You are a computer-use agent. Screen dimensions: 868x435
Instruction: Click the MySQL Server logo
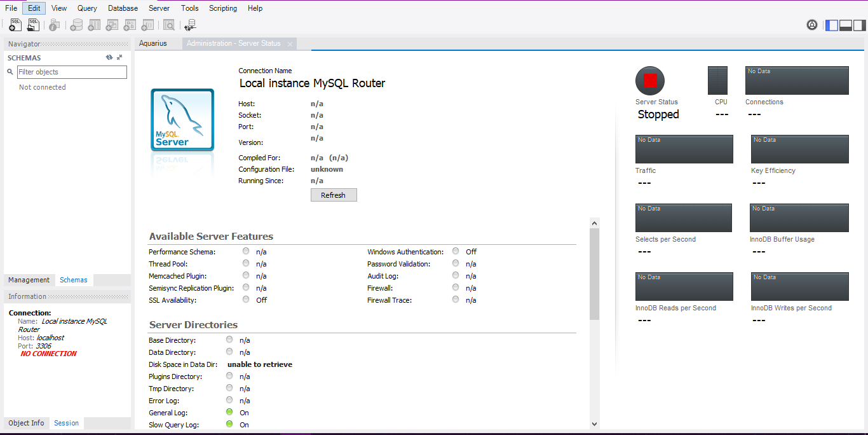tap(182, 120)
